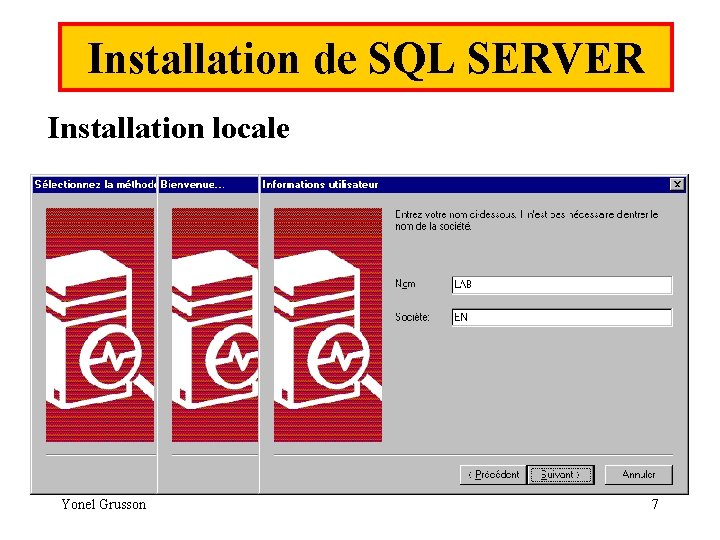Click the 'Nom' field label
Image resolution: width=720 pixels, height=540 pixels.
pyautogui.click(x=405, y=284)
